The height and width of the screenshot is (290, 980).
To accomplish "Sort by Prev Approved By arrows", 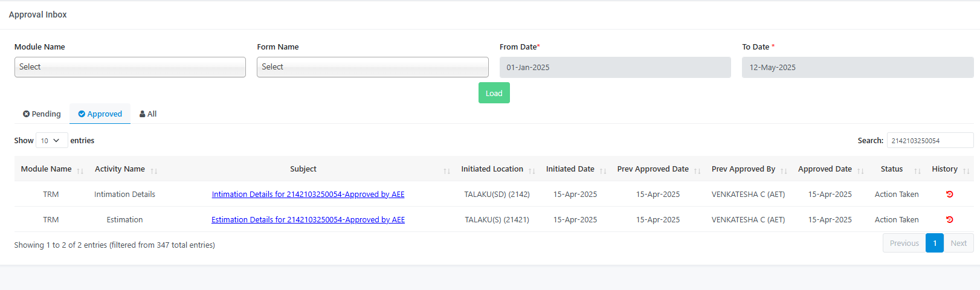I will [784, 171].
